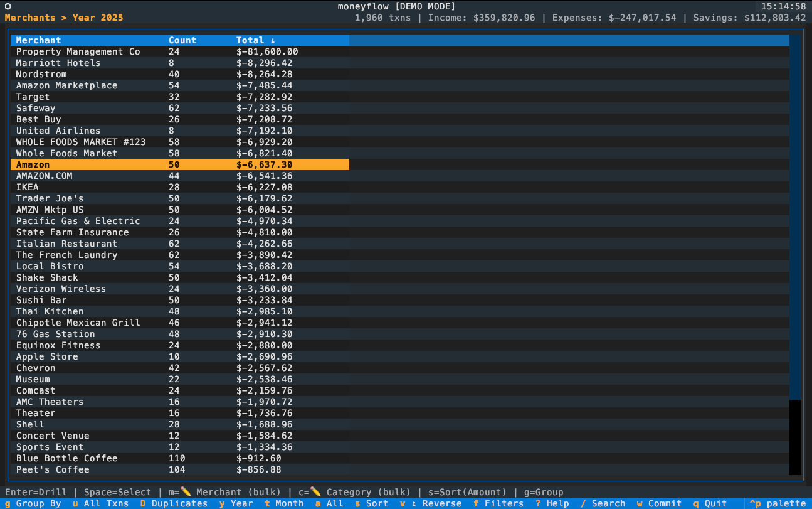The width and height of the screenshot is (812, 509).
Task: Select the Shake Shack row
Action: click(x=180, y=277)
